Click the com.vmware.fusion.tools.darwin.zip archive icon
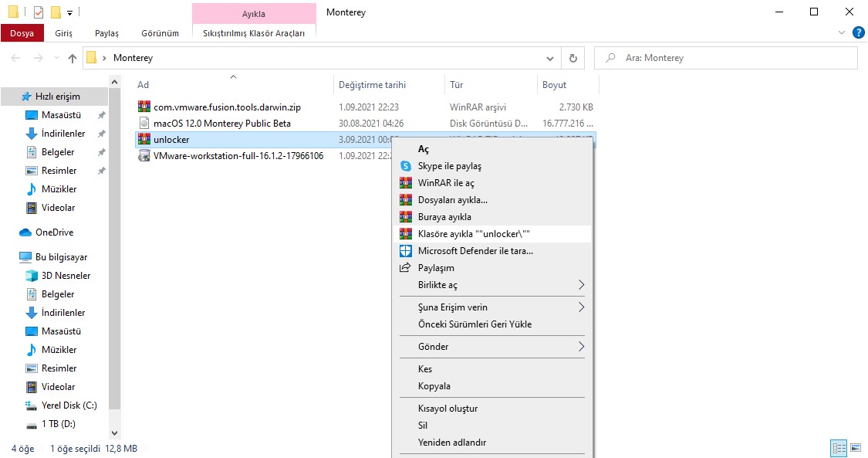 144,107
